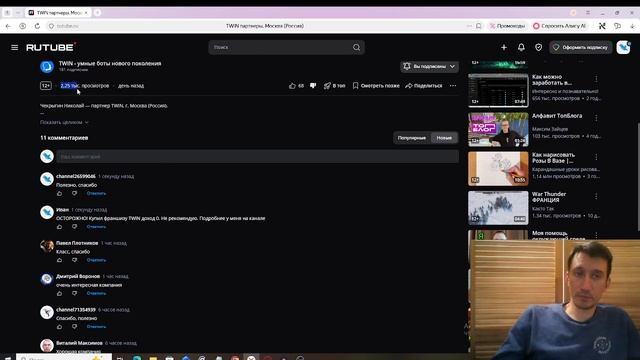Open War Thunder ФРАНЦИЯ video thumbnail
Screen dimensions: 640x360
pos(498,208)
